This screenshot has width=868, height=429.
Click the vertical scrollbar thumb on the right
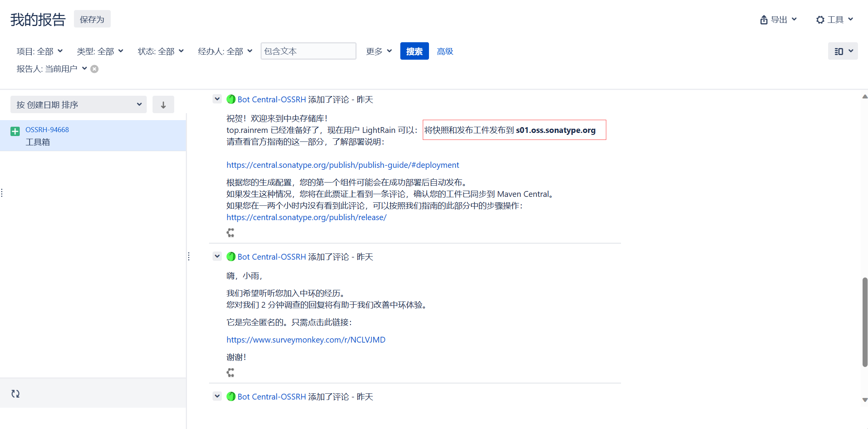click(x=865, y=322)
